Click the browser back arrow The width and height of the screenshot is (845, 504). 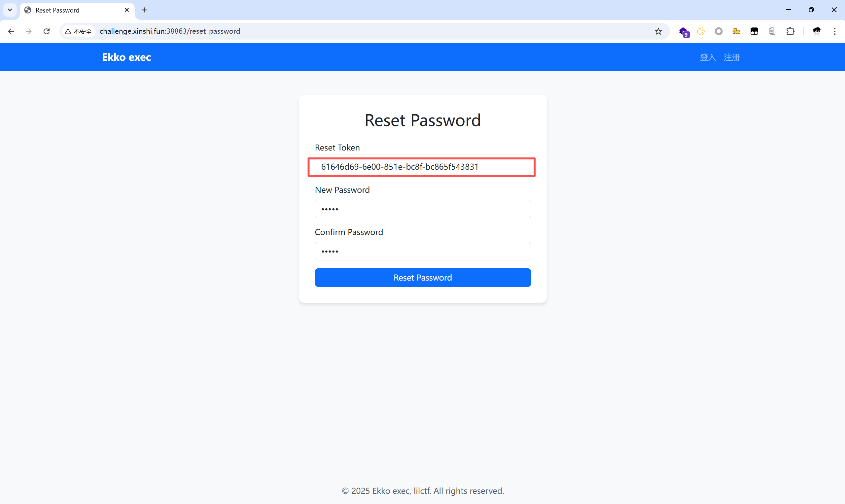click(11, 31)
